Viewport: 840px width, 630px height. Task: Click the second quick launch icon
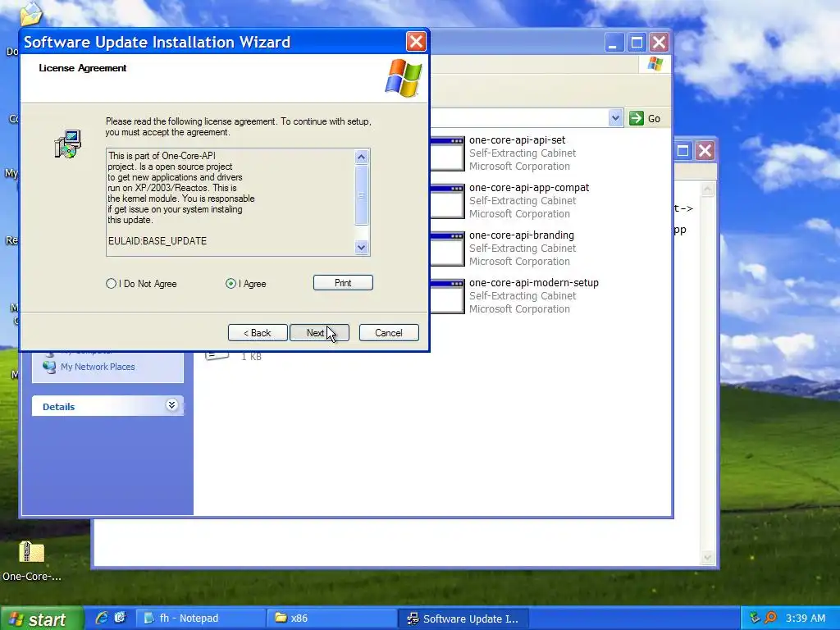120,619
